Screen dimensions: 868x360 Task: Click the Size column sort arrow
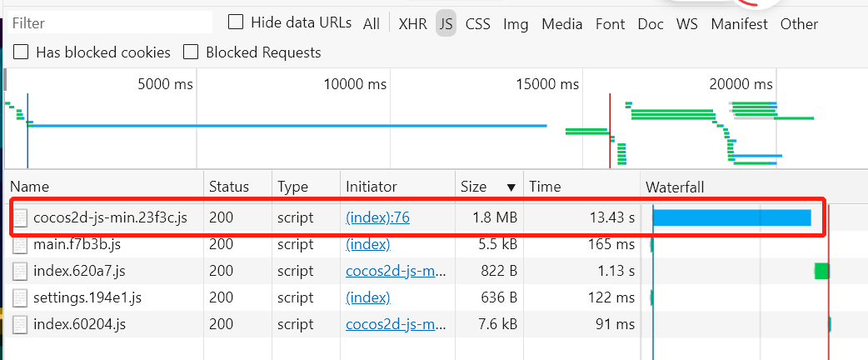(511, 187)
